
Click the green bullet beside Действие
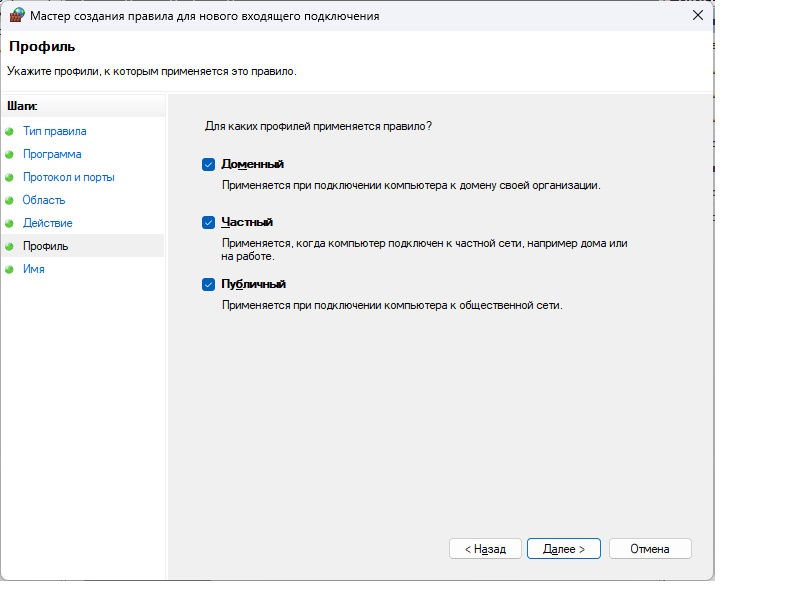[x=10, y=223]
